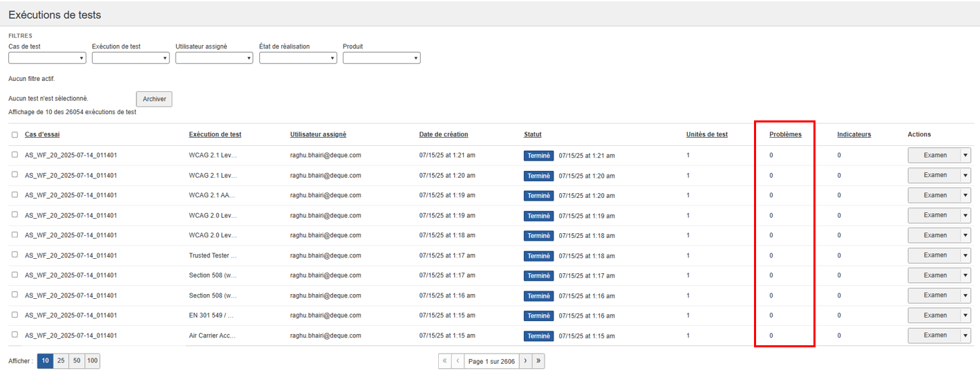Screen dimensions: 980x375
Task: Go to the next page arrow
Action: [x=525, y=361]
